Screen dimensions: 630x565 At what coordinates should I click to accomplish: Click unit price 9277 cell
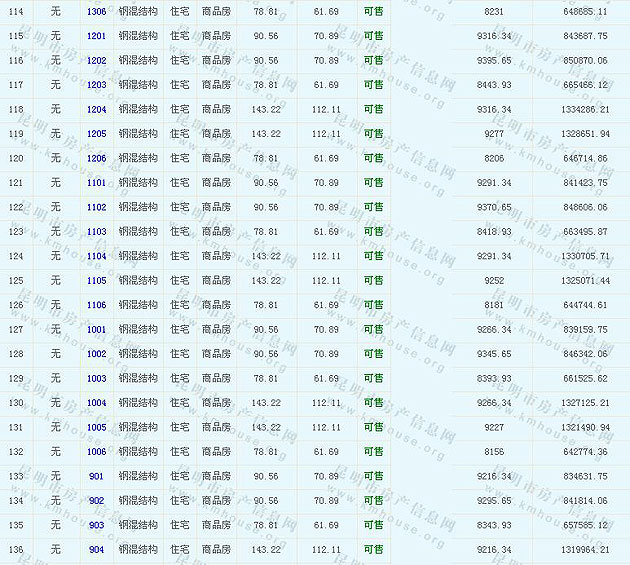point(493,134)
